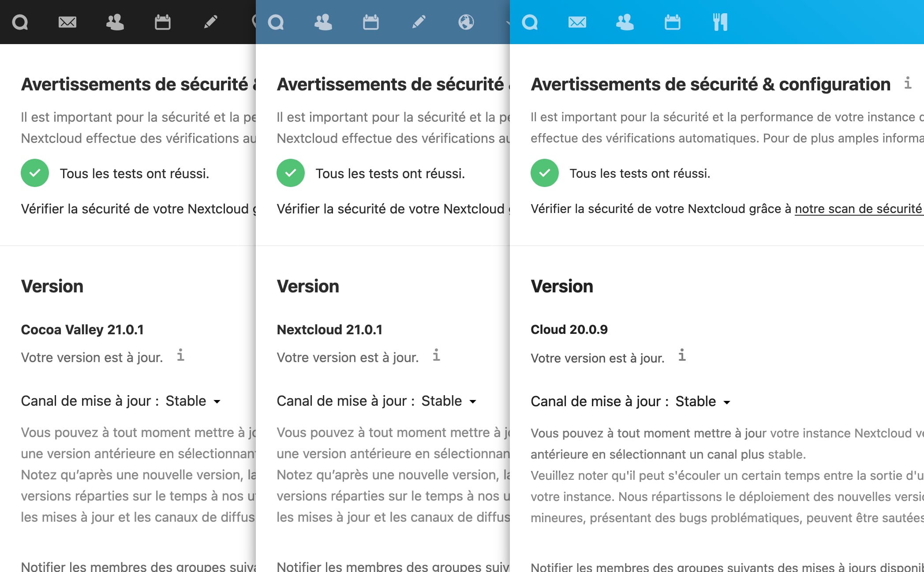
Task: Open Calendar in the black-header panel
Action: [163, 22]
